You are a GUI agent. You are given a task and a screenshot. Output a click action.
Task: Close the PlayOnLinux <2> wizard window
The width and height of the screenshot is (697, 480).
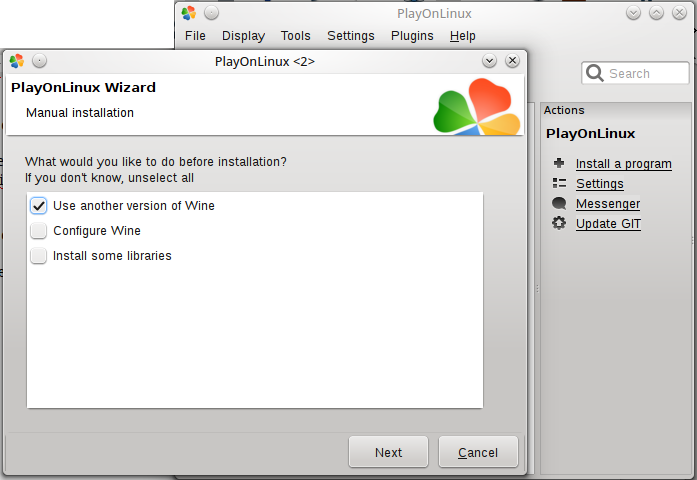[512, 60]
